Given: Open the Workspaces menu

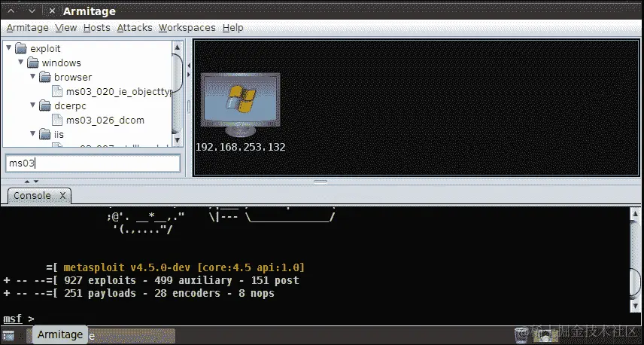Looking at the screenshot, I should [x=187, y=28].
